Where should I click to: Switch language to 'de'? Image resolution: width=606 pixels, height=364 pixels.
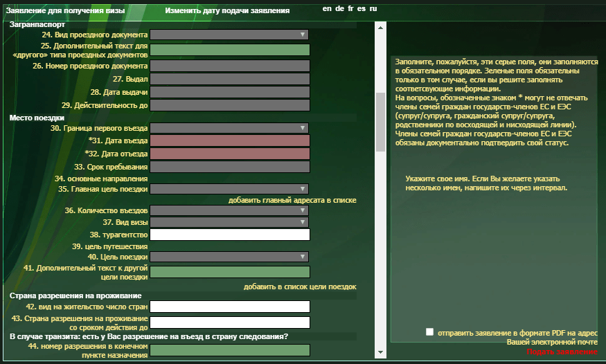click(x=340, y=8)
